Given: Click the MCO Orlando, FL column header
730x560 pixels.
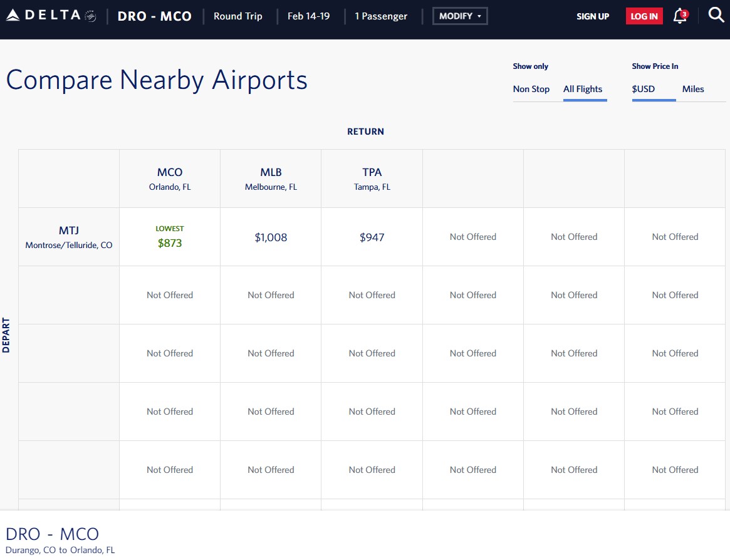Looking at the screenshot, I should pos(170,179).
